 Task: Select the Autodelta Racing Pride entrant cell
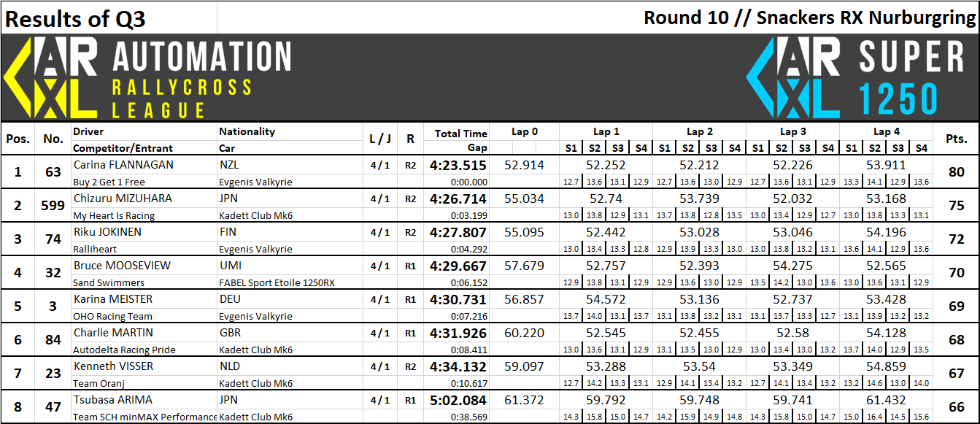pos(124,350)
